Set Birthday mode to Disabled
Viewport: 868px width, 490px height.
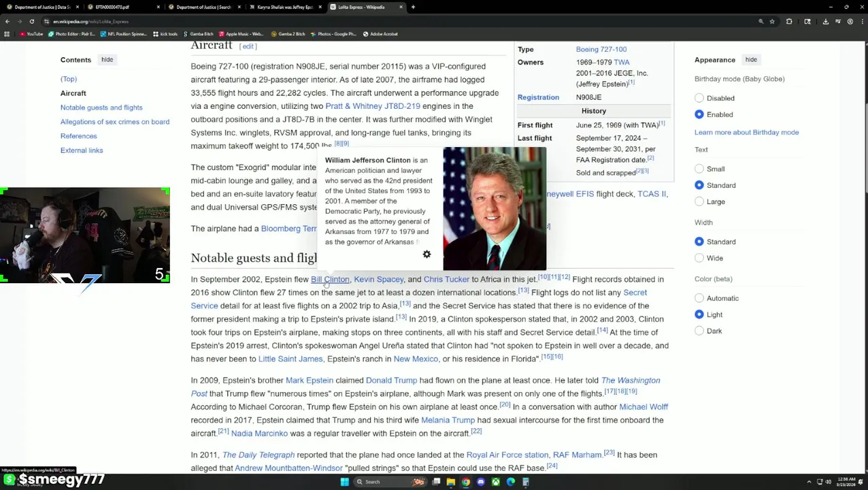pyautogui.click(x=699, y=98)
